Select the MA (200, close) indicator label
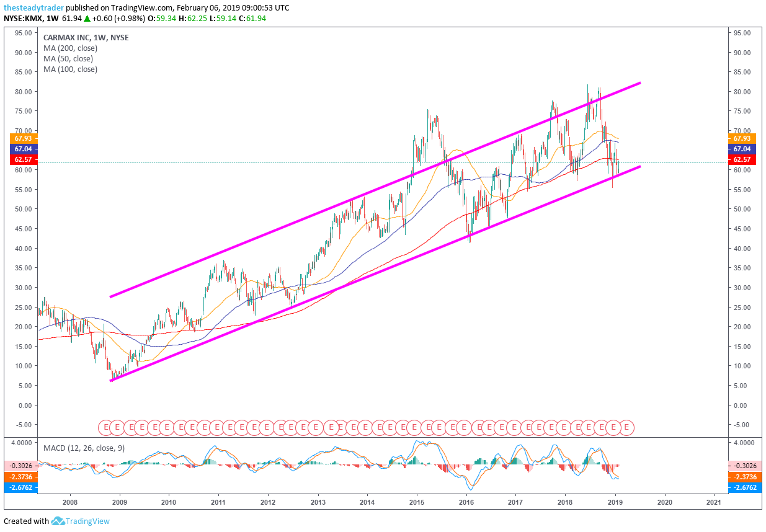The height and width of the screenshot is (532, 766). (70, 48)
